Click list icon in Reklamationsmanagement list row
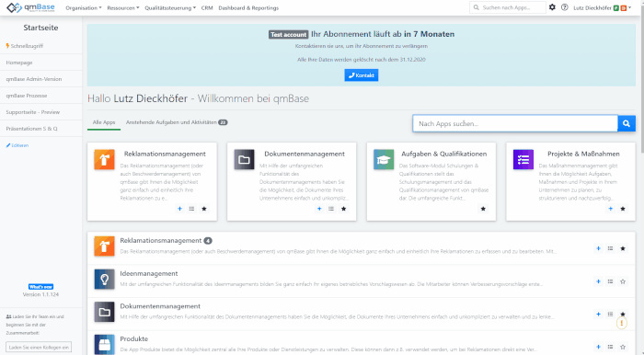 click(611, 248)
